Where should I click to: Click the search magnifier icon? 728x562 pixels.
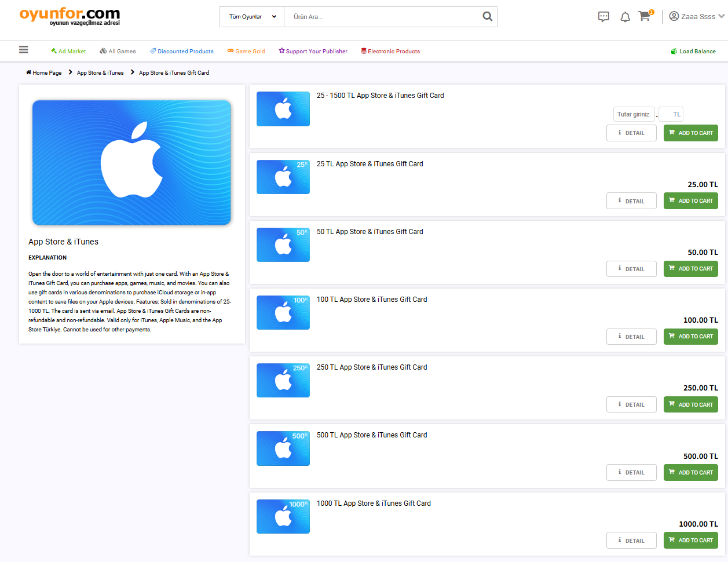488,17
